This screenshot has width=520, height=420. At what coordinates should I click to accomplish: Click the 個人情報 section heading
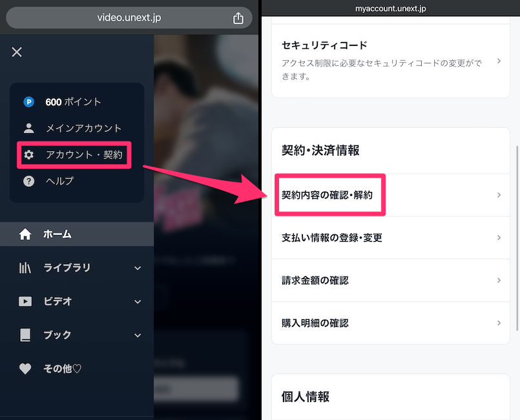[x=305, y=397]
